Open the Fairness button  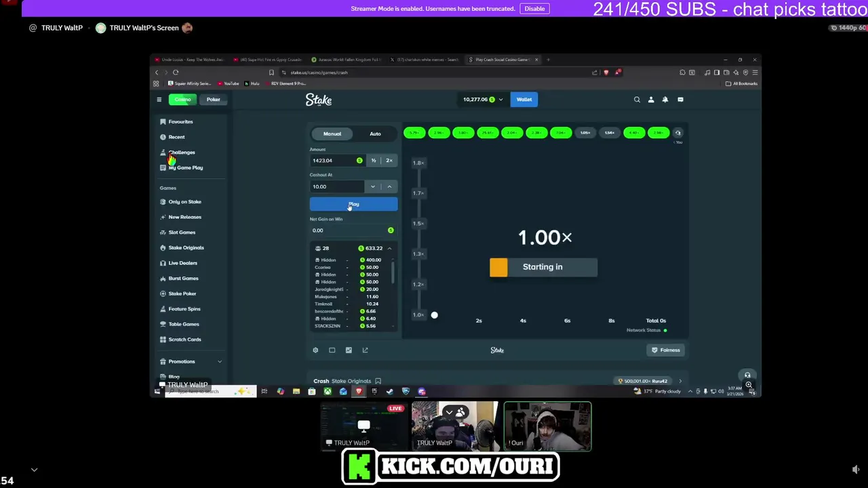[x=666, y=350]
